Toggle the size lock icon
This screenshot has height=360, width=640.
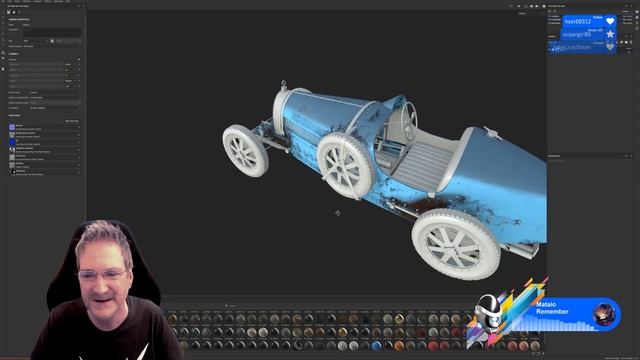tap(52, 41)
